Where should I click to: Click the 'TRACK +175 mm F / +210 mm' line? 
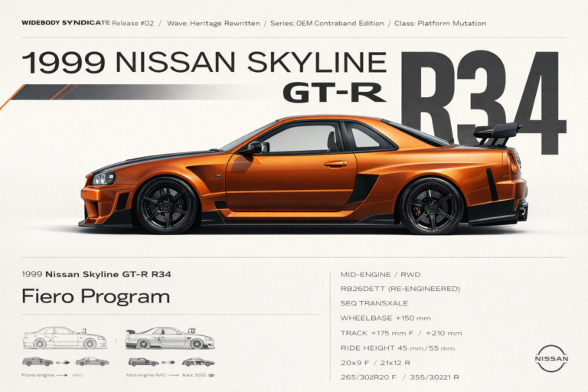[x=401, y=333]
